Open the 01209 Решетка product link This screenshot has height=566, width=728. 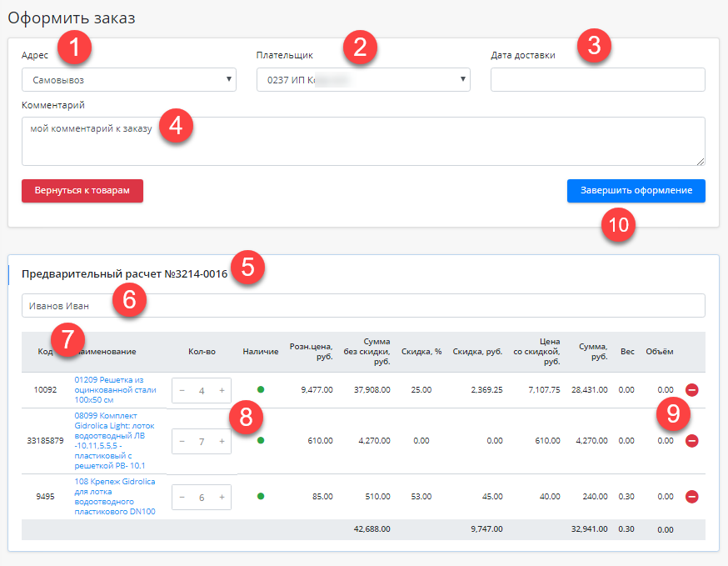pyautogui.click(x=115, y=389)
